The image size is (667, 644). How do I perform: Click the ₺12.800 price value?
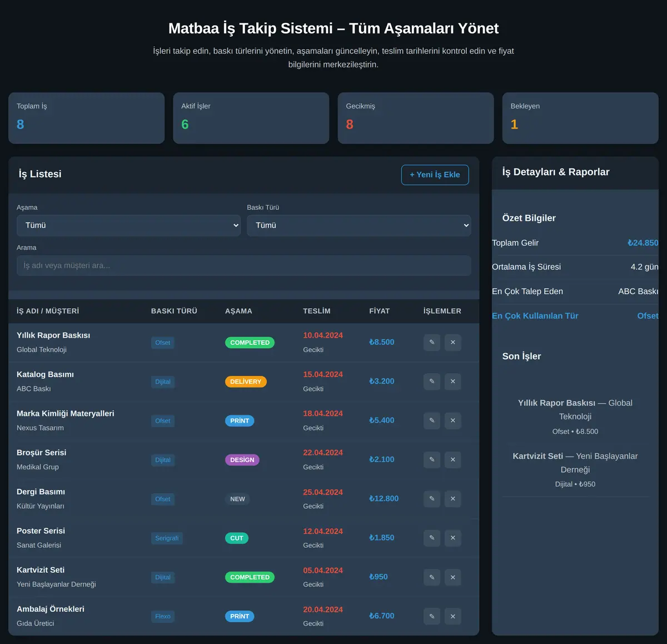coord(384,498)
